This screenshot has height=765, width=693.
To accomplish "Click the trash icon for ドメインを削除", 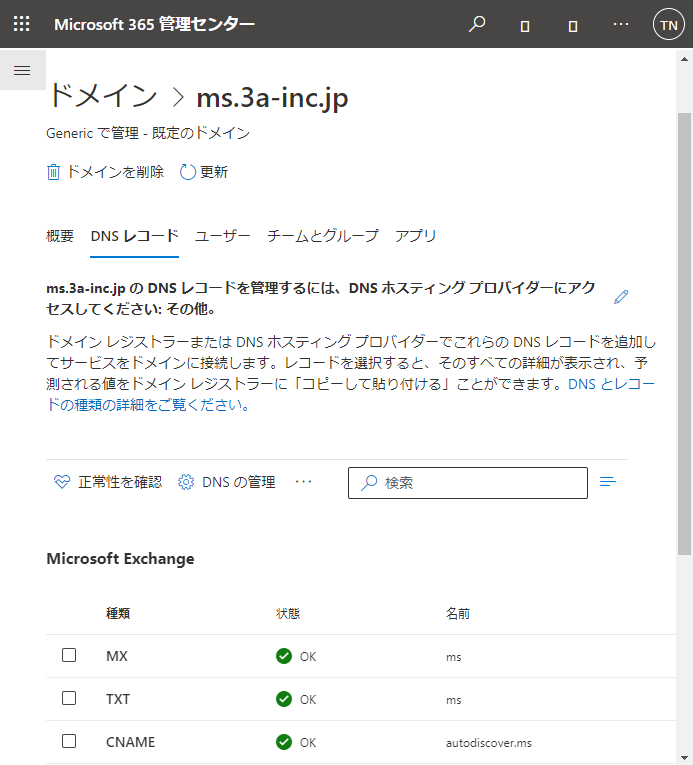I will (x=53, y=172).
